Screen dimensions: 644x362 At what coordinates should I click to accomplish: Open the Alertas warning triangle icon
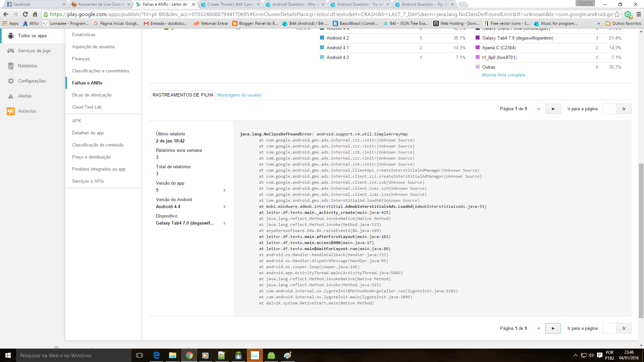pos(11,96)
